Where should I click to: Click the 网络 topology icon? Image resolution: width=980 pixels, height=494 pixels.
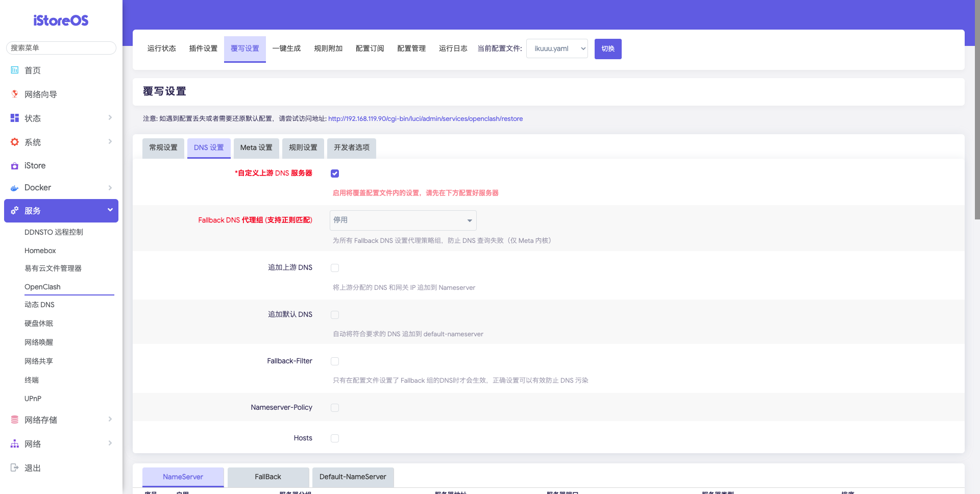15,443
